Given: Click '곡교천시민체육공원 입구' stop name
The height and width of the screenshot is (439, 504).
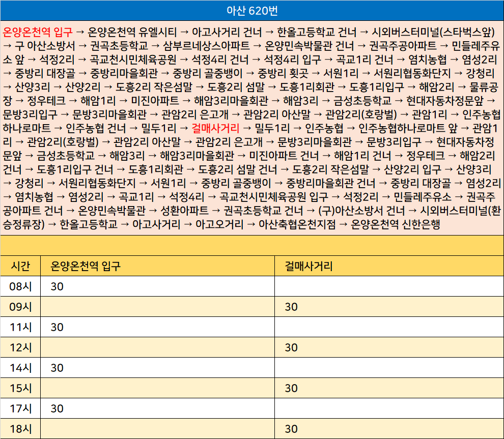Looking at the screenshot, I should click(x=274, y=196).
